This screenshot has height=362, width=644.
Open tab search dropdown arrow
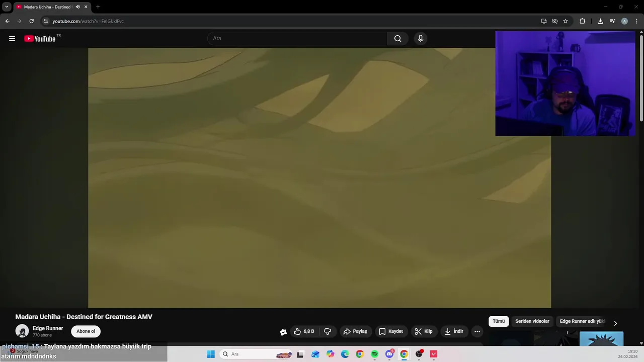tap(7, 7)
